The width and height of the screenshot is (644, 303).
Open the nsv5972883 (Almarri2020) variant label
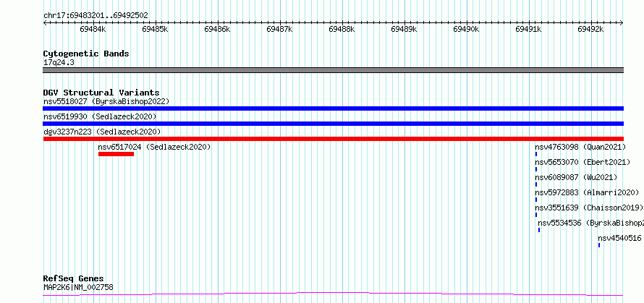(587, 192)
